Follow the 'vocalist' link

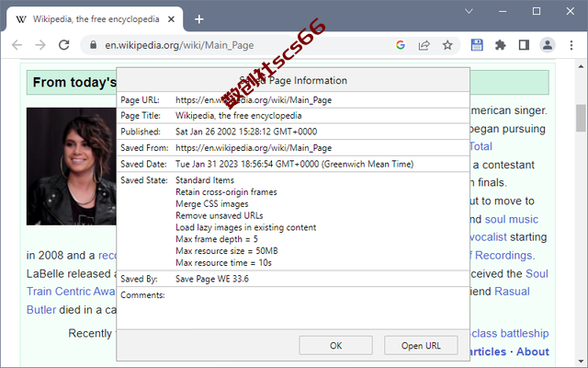pyautogui.click(x=488, y=237)
